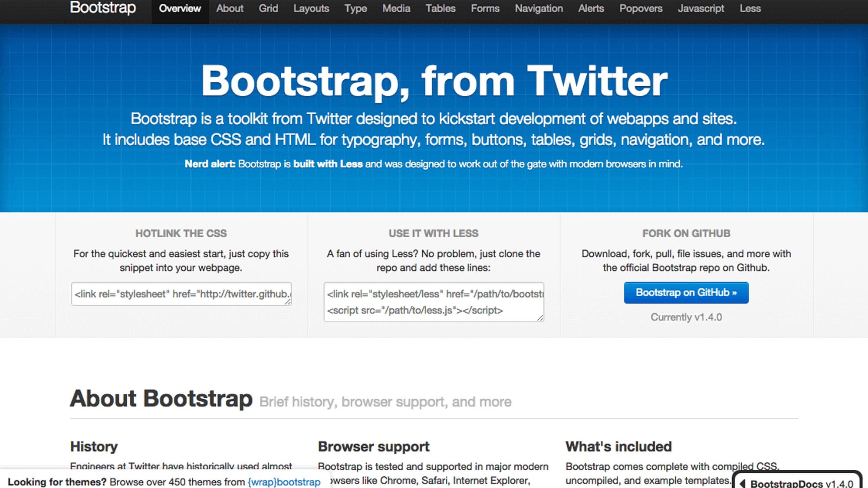Select Forms in the top navigation
The image size is (868, 488).
pyautogui.click(x=485, y=9)
